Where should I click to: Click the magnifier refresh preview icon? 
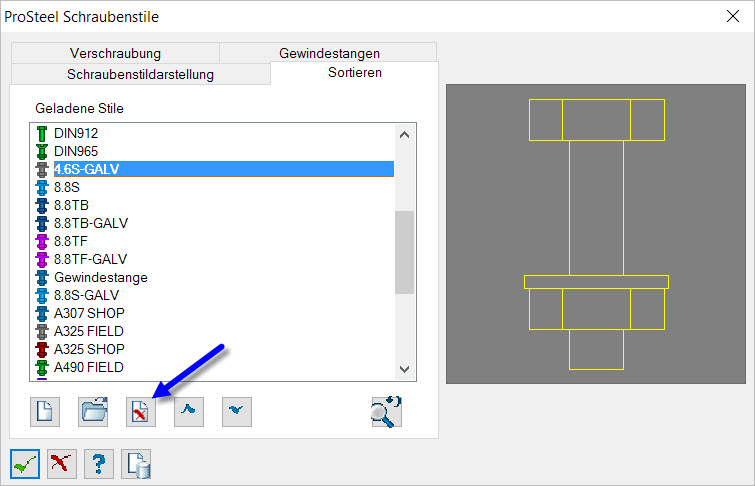[x=386, y=412]
